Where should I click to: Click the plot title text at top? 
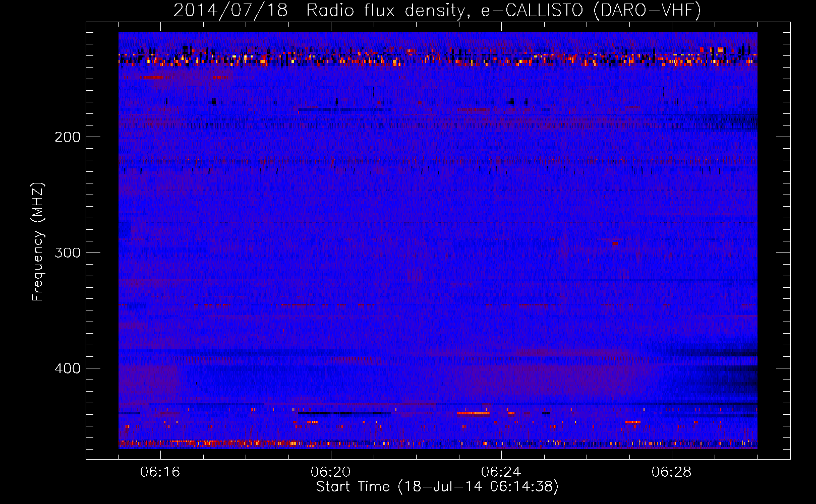[x=437, y=10]
